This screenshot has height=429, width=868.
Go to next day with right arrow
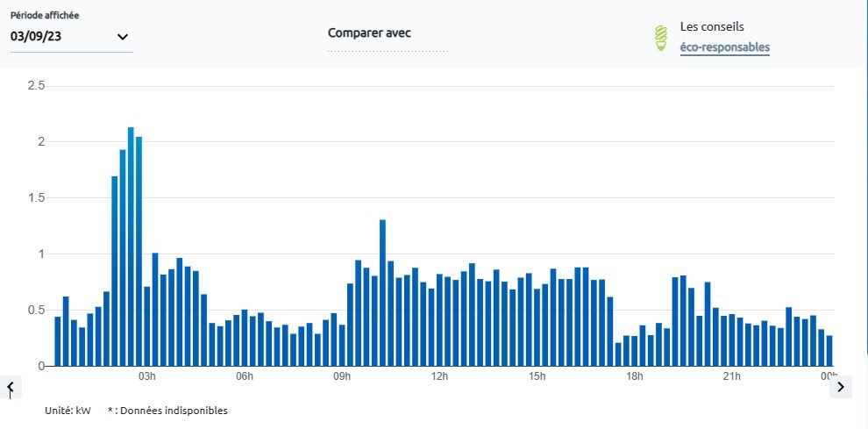tap(841, 387)
